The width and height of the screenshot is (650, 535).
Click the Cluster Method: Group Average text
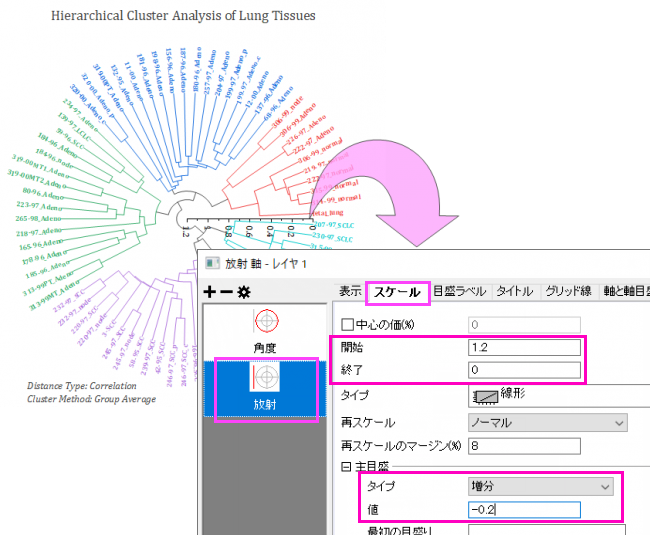point(92,399)
